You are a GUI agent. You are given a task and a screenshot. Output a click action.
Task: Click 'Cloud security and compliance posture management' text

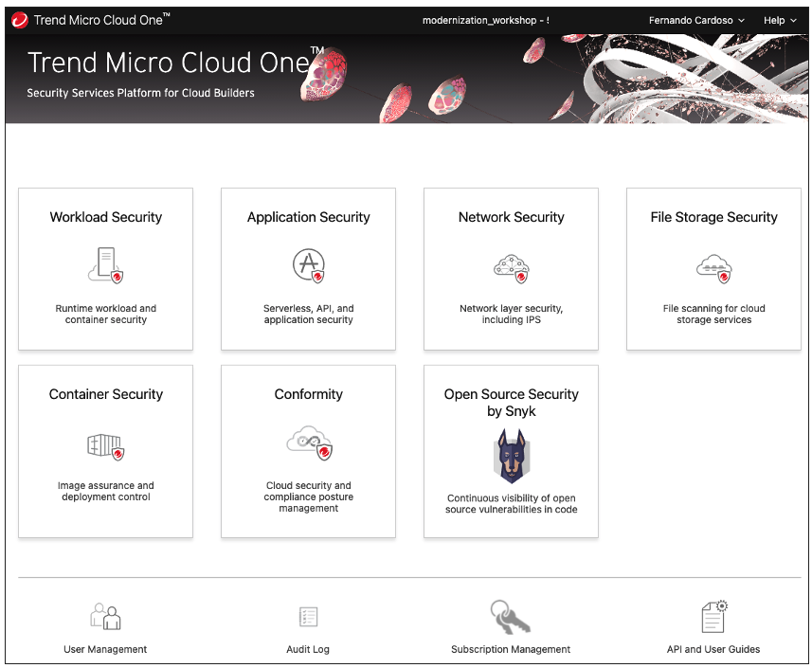click(309, 496)
